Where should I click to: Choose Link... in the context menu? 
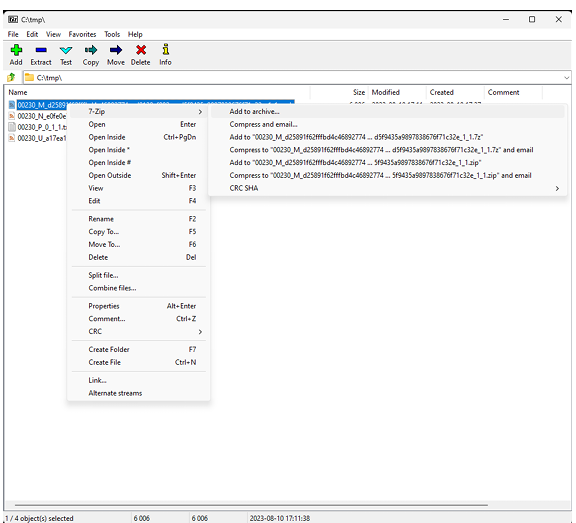[x=139, y=380]
